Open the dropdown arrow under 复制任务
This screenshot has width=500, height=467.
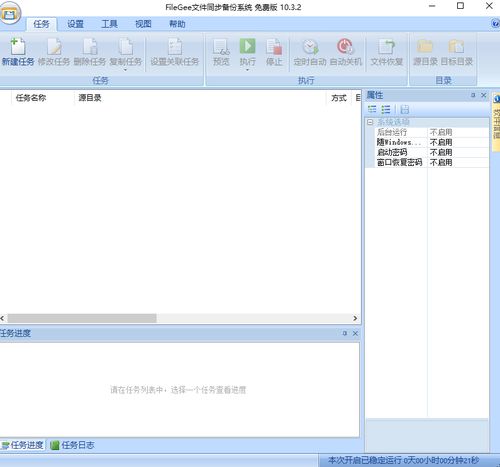pyautogui.click(x=125, y=70)
